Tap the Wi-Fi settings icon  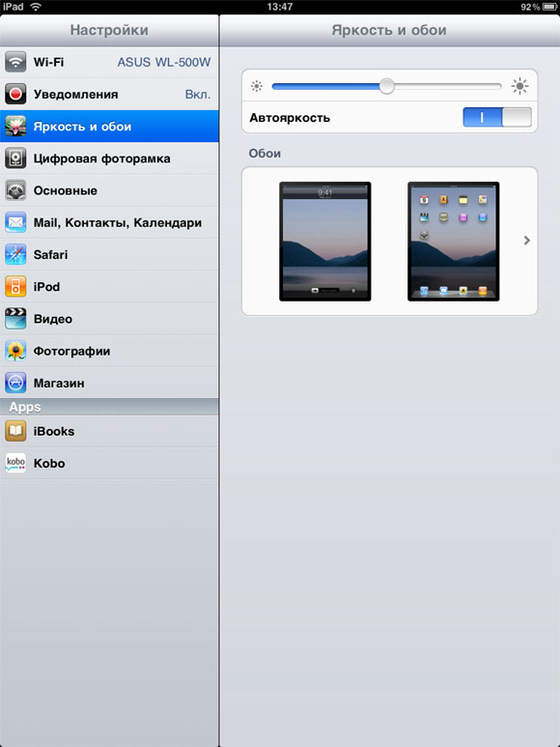coord(15,62)
